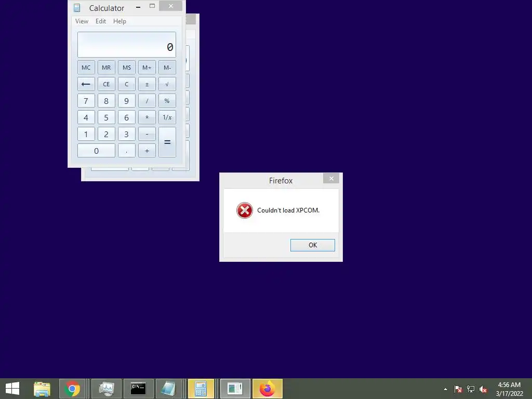The height and width of the screenshot is (399, 532).
Task: Click digit 6 on the calculator
Action: point(127,117)
